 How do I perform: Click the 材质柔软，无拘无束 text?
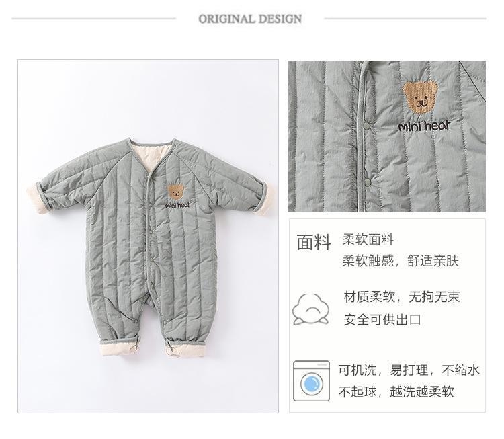pos(402,296)
